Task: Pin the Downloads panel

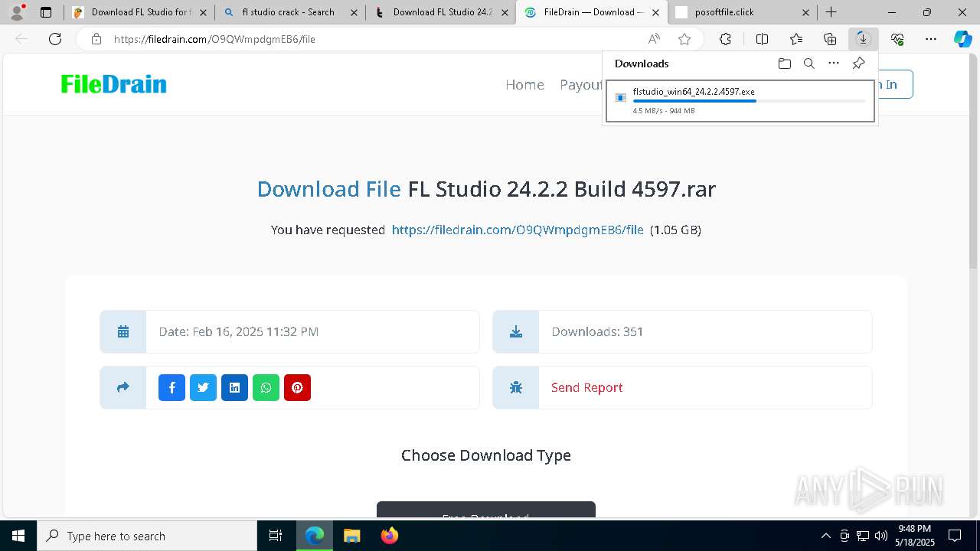Action: click(858, 64)
